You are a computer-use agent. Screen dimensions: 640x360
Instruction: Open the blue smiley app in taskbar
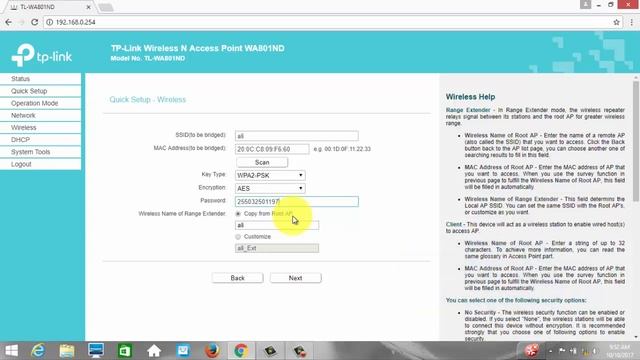point(183,351)
